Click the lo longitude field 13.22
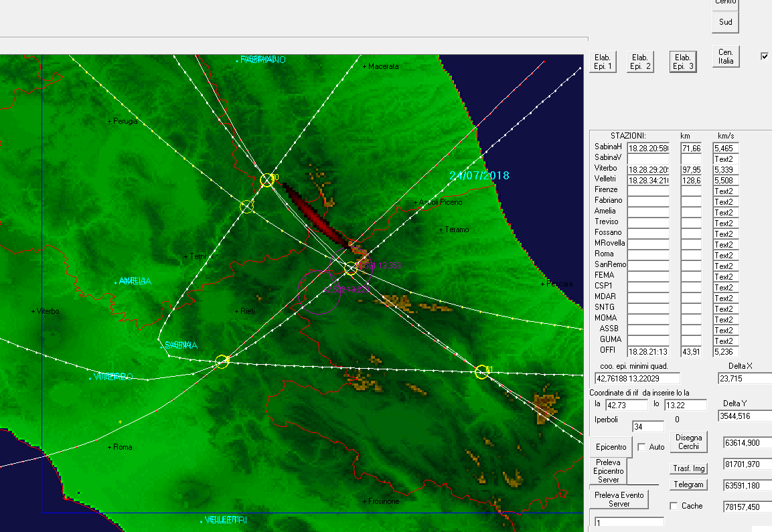The height and width of the screenshot is (532, 772). (x=686, y=405)
